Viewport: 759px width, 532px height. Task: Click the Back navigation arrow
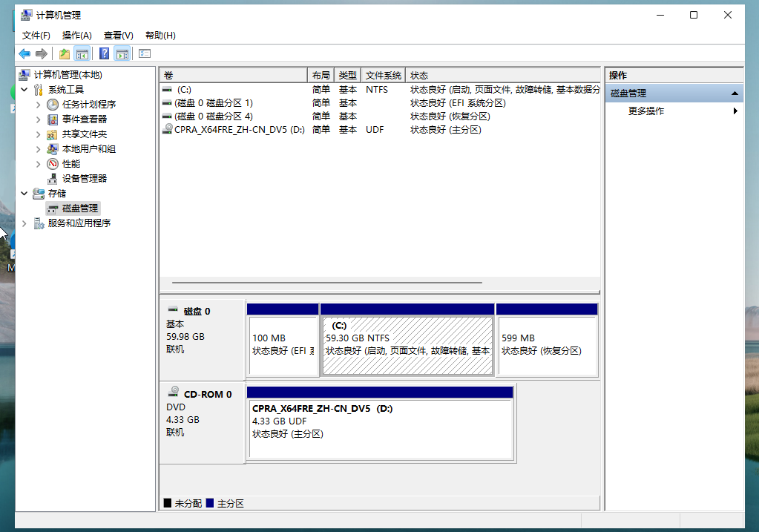[24, 53]
